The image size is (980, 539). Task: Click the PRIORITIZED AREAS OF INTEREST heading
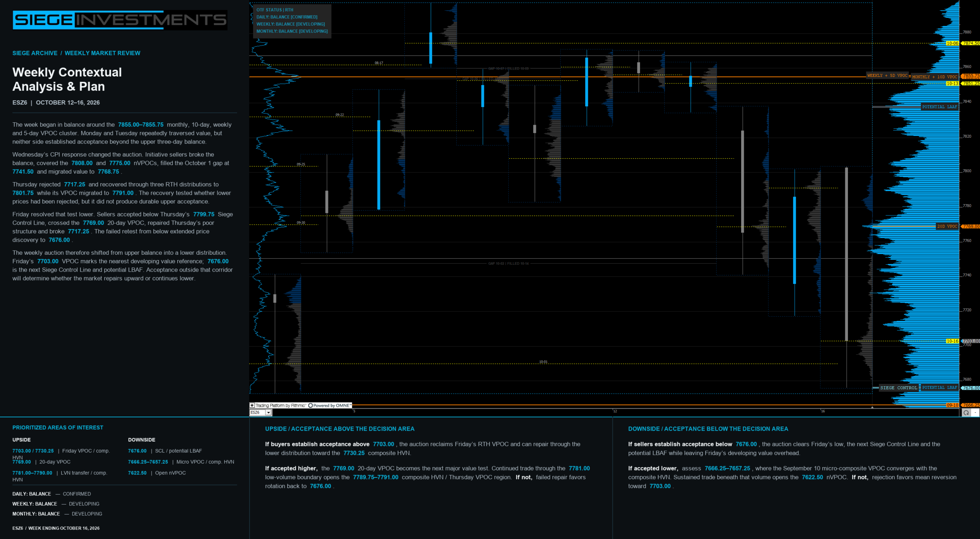(x=58, y=428)
